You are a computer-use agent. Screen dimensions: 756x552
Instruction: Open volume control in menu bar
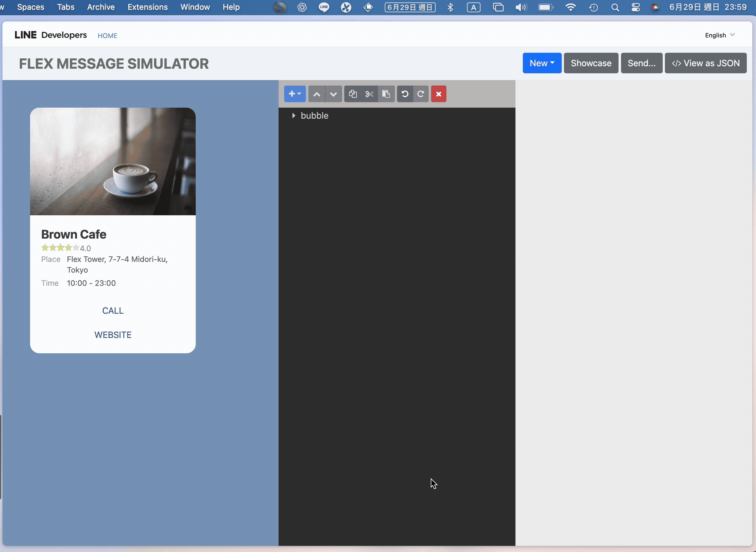click(x=521, y=7)
